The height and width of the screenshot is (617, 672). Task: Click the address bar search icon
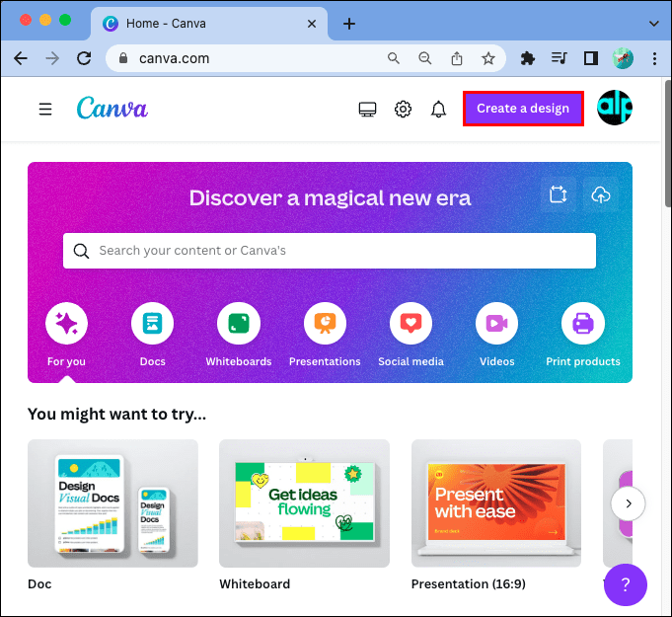[x=394, y=58]
